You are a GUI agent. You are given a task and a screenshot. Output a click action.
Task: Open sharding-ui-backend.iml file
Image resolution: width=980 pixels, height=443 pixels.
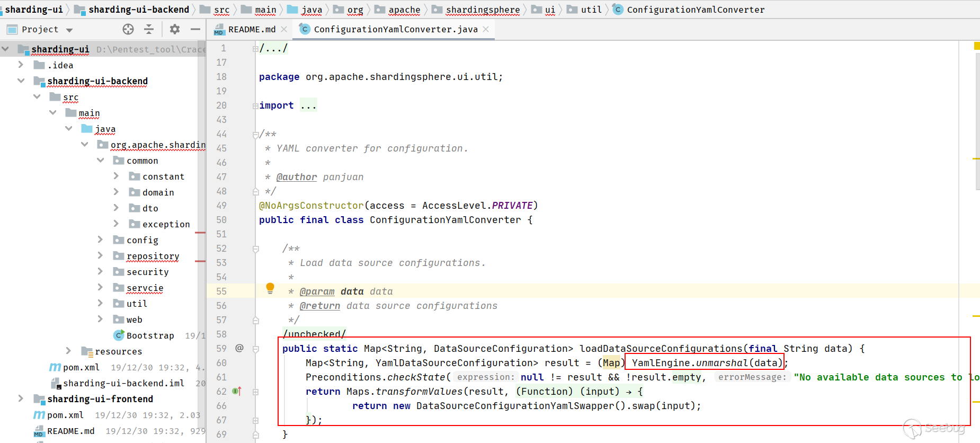point(123,383)
